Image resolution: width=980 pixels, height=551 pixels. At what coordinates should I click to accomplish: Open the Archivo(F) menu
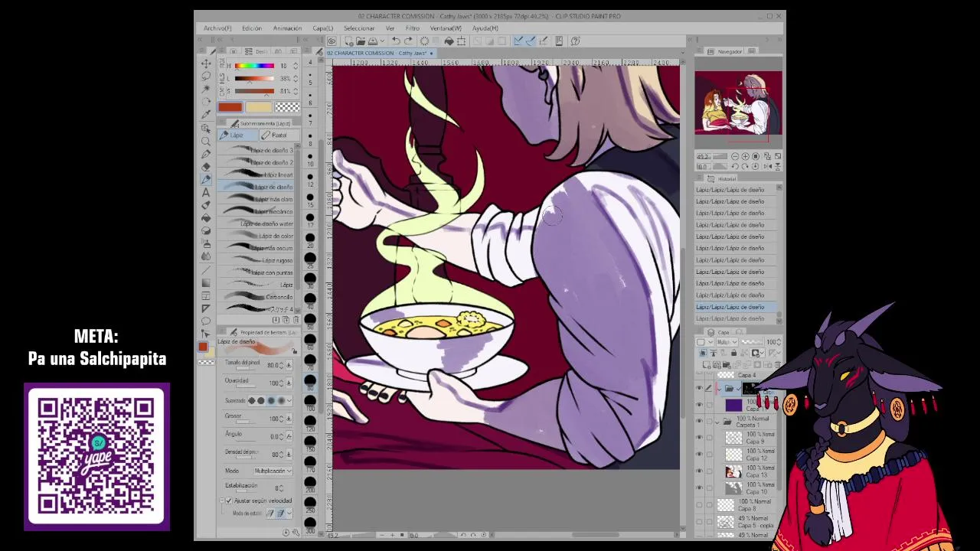pyautogui.click(x=217, y=28)
